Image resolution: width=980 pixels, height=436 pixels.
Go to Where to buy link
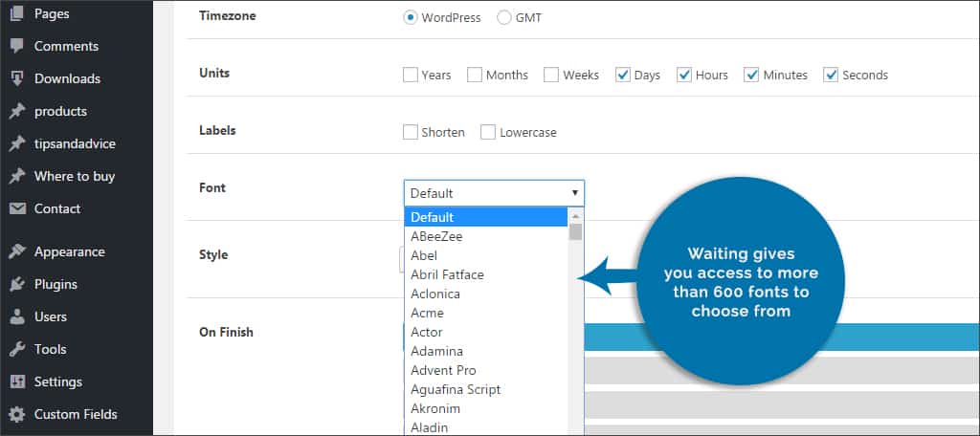pyautogui.click(x=74, y=176)
